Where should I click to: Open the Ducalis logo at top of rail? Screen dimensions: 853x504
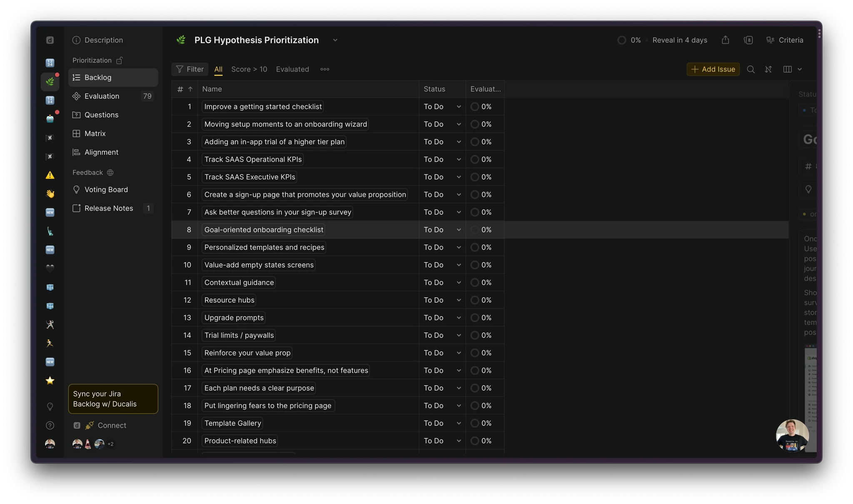click(50, 40)
